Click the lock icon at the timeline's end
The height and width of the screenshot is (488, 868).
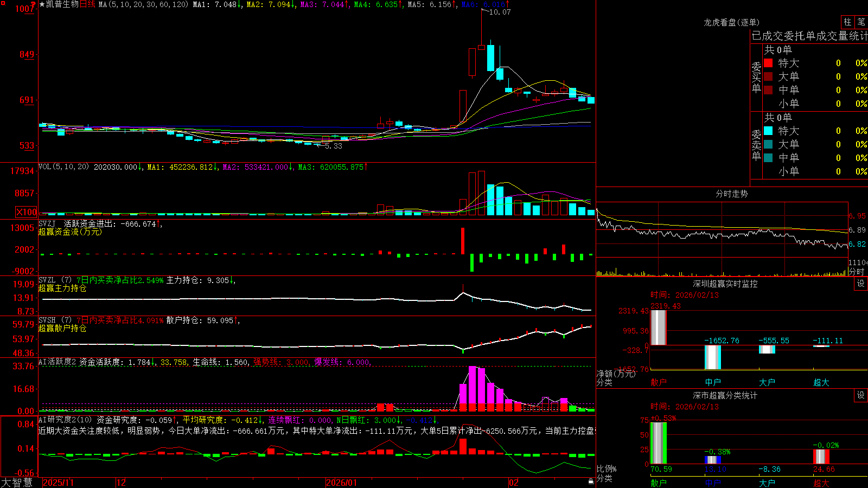pyautogui.click(x=591, y=481)
